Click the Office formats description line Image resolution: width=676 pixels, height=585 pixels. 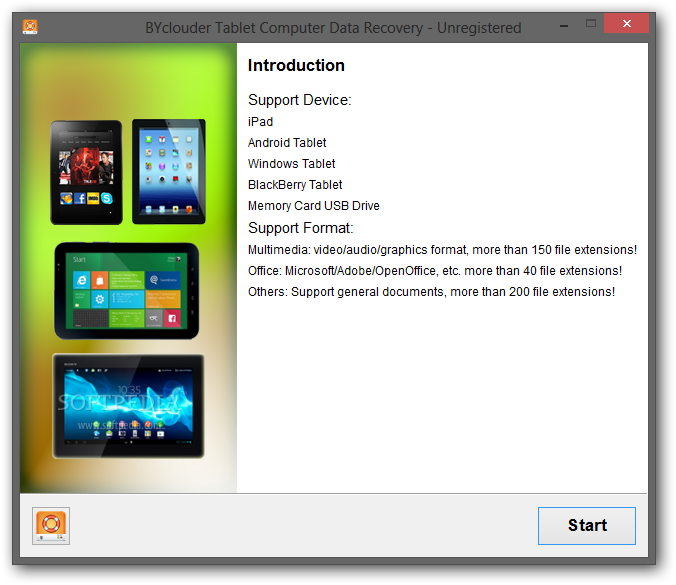(x=435, y=271)
